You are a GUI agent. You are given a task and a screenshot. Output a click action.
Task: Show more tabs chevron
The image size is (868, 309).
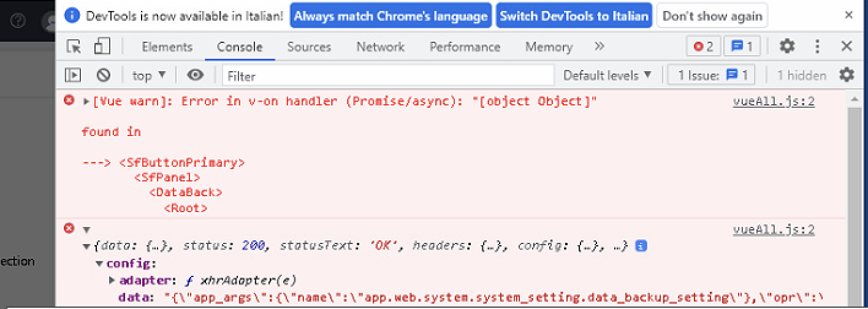pyautogui.click(x=600, y=47)
